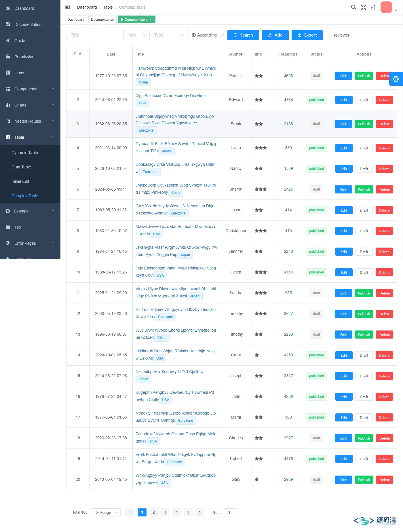The width and height of the screenshot is (403, 532).
Task: Click the Search button
Action: [243, 35]
